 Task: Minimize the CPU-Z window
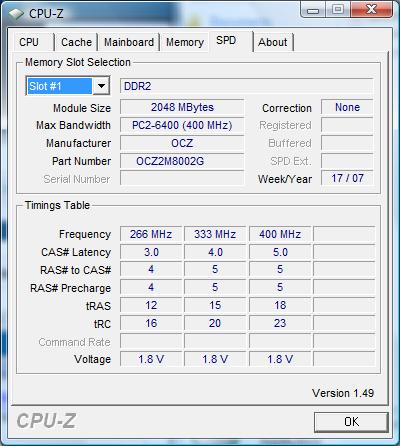point(313,10)
